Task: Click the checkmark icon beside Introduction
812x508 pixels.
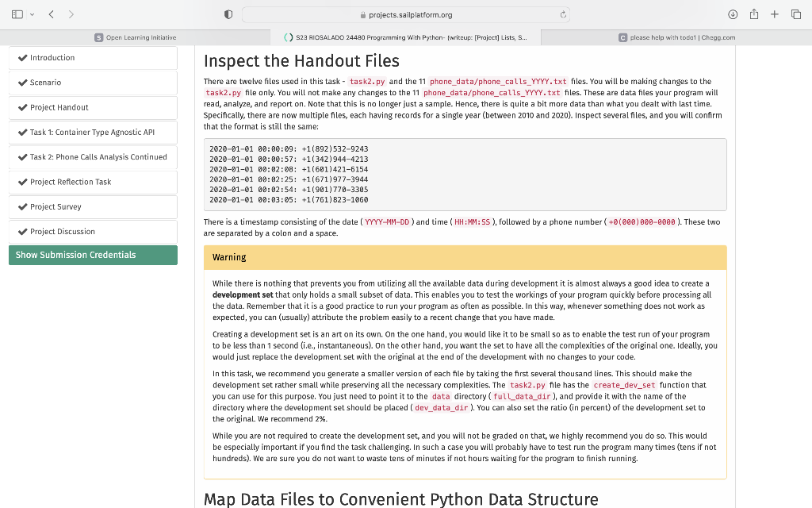Action: 22,57
